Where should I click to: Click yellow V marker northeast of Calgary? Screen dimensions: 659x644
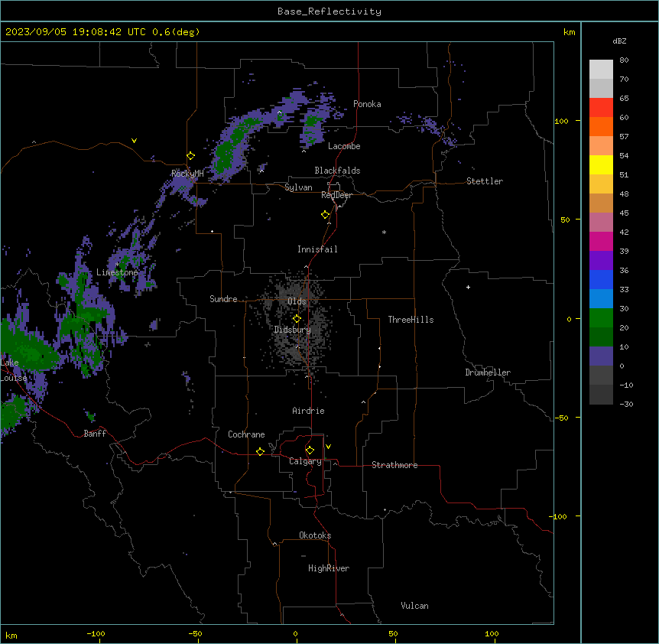click(328, 447)
